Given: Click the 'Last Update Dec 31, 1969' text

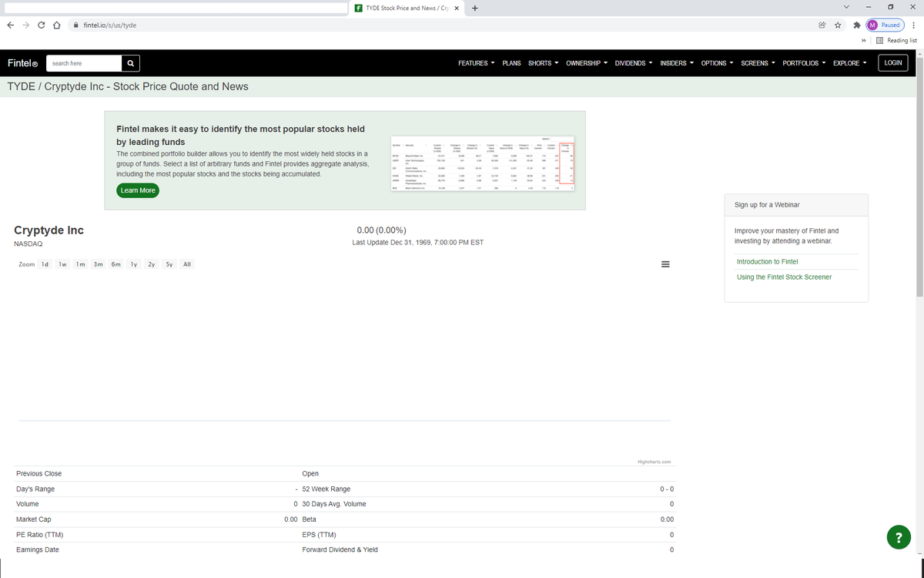Looking at the screenshot, I should [x=417, y=243].
